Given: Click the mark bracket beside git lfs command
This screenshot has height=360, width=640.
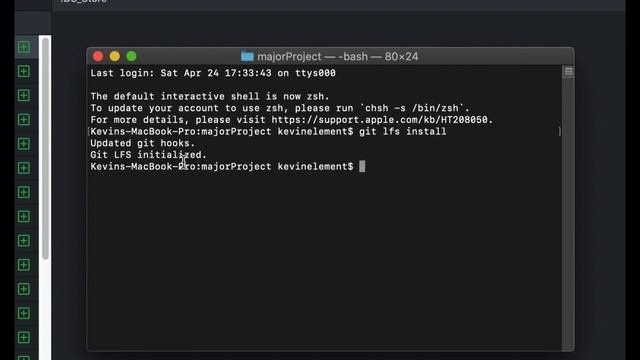Looking at the screenshot, I should (x=560, y=131).
